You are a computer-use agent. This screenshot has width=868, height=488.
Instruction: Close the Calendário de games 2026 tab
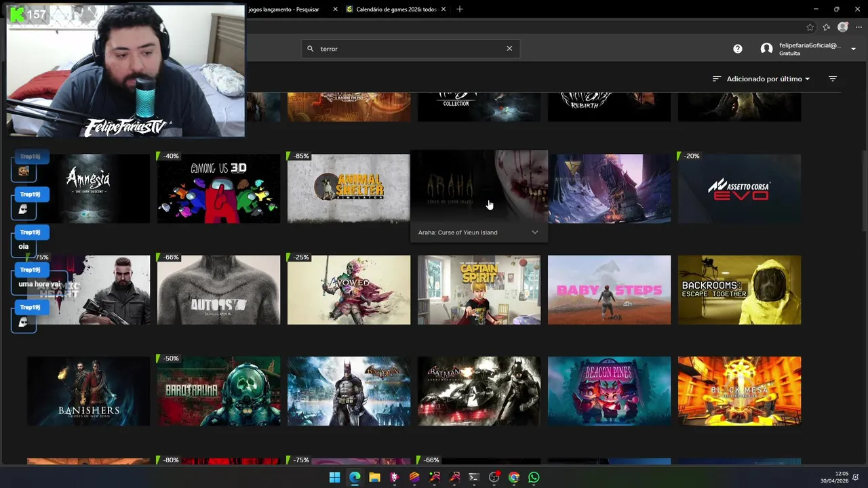[x=443, y=9]
